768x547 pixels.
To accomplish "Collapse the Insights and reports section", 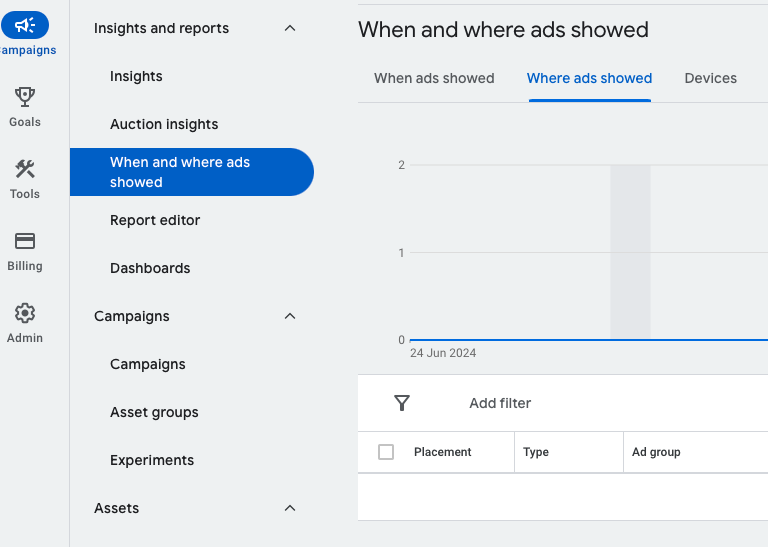I will coord(290,28).
